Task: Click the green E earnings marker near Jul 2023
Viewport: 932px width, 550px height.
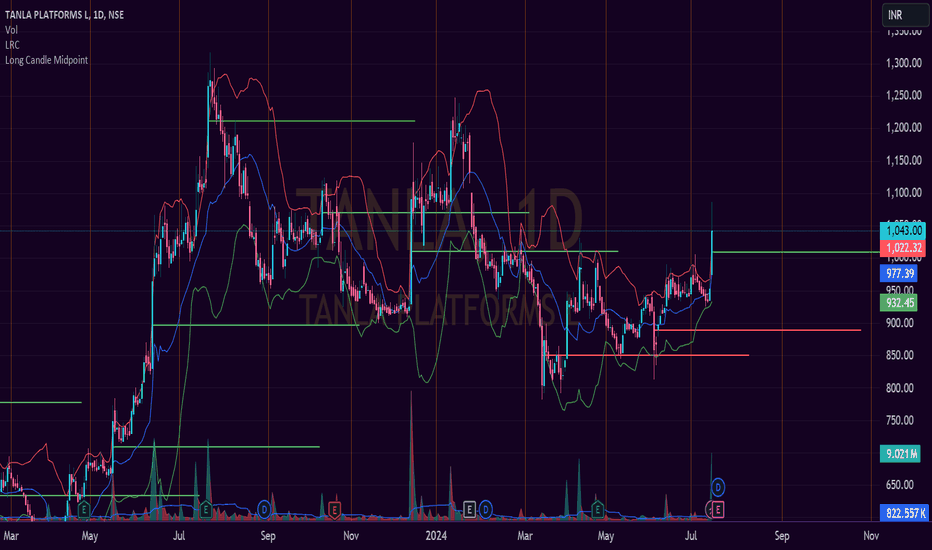Action: tap(206, 509)
